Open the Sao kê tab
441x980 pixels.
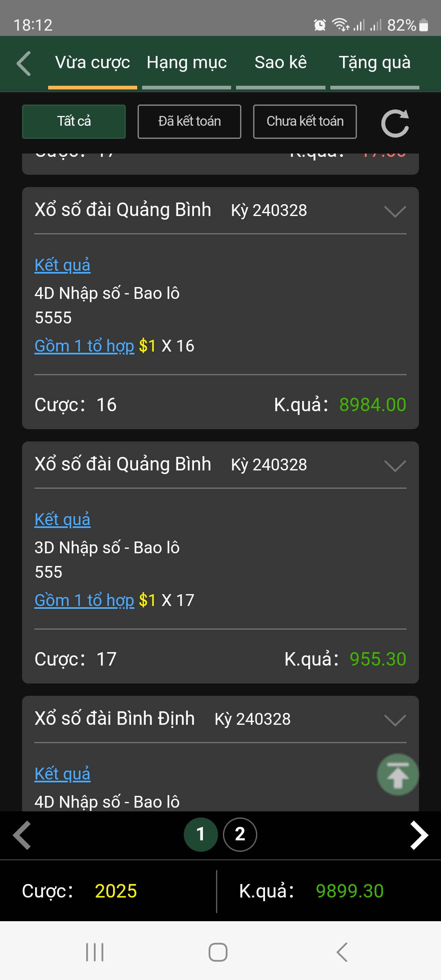[281, 63]
